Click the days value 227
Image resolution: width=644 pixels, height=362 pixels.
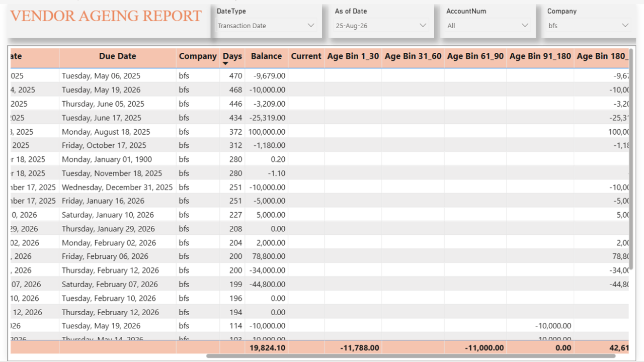[235, 215]
